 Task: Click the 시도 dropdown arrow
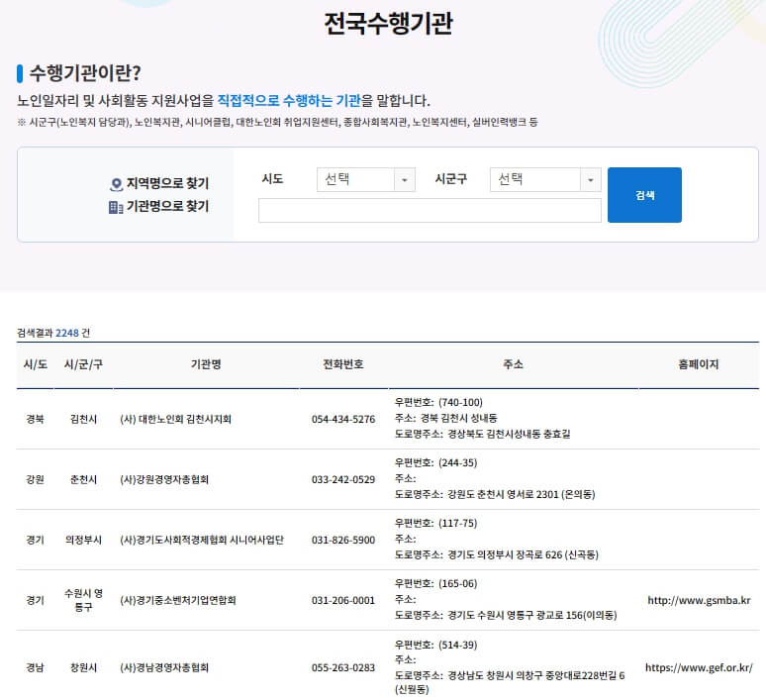tap(405, 180)
